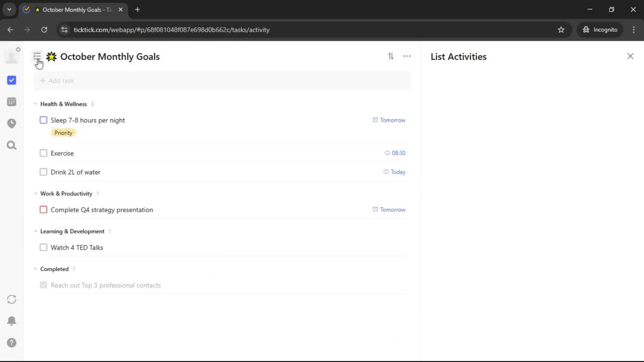
Task: Open the Search magnifier in sidebar
Action: [x=12, y=145]
